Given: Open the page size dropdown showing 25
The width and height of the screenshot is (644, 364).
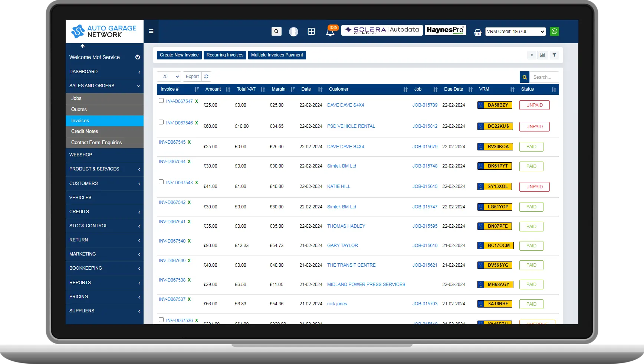Looking at the screenshot, I should (169, 76).
